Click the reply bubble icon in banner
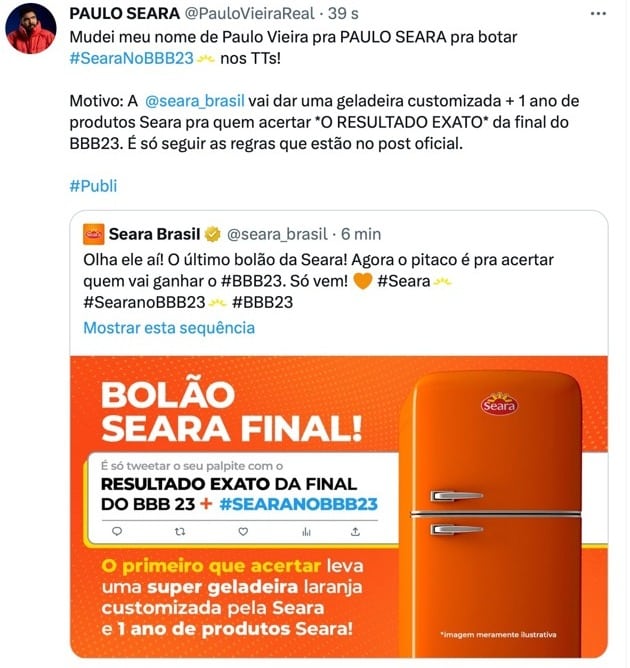 (x=117, y=531)
